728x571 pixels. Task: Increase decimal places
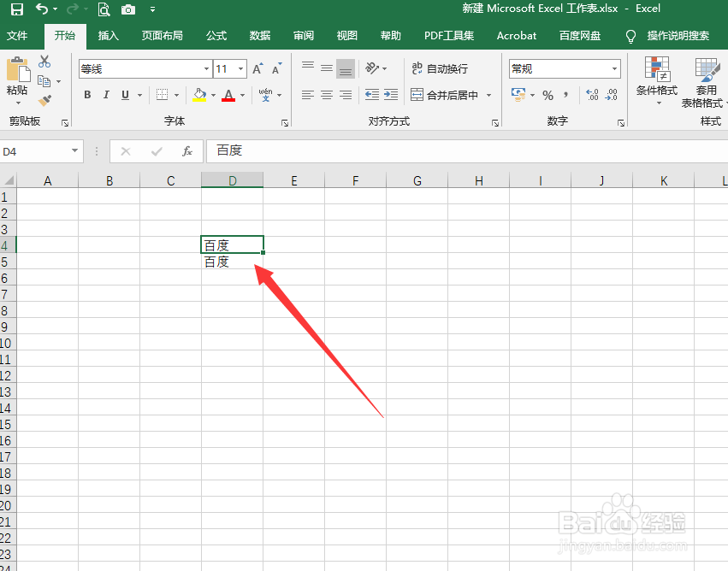(x=592, y=95)
